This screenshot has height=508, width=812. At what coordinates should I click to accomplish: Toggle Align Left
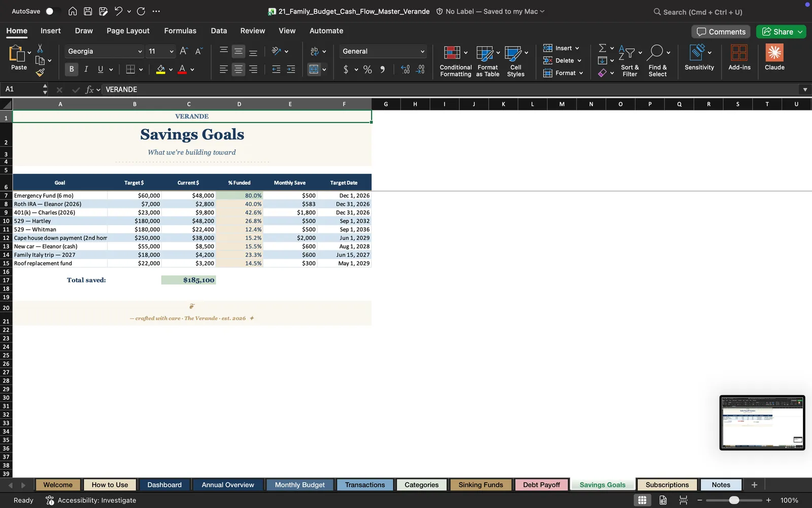[223, 70]
